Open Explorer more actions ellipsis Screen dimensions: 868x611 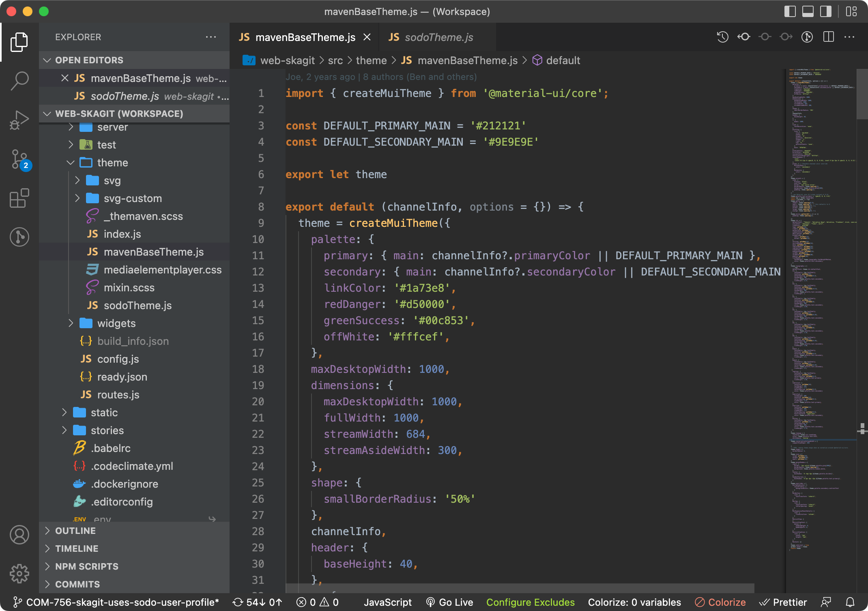(x=211, y=37)
